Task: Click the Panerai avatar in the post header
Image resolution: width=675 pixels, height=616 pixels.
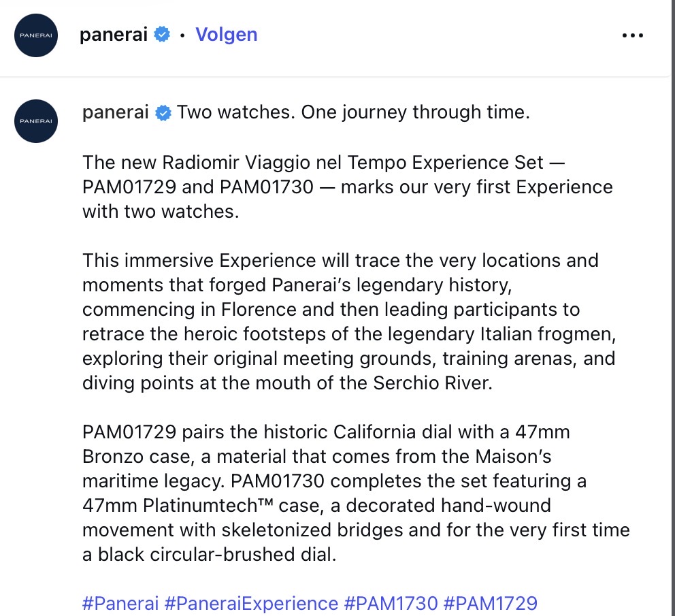Action: click(35, 35)
